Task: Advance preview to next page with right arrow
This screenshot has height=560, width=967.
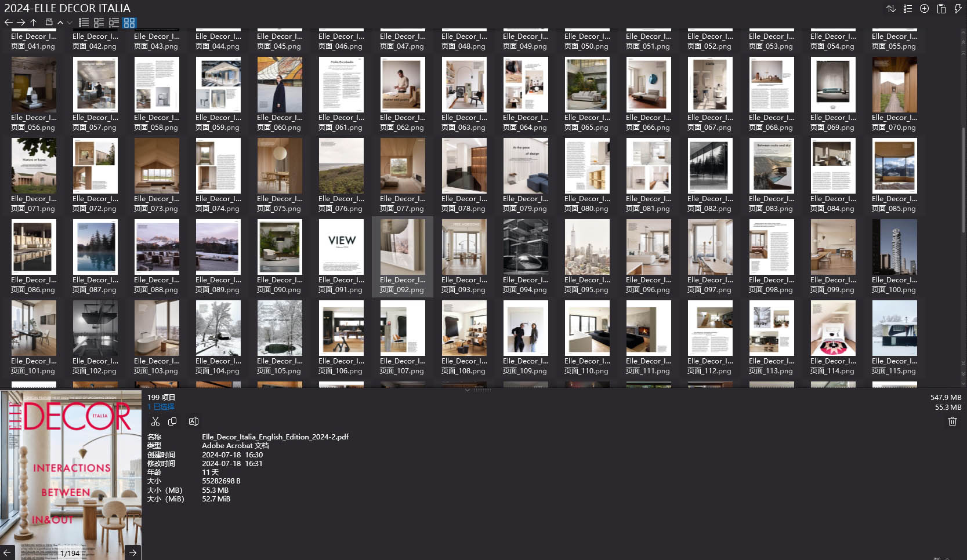Action: tap(132, 552)
